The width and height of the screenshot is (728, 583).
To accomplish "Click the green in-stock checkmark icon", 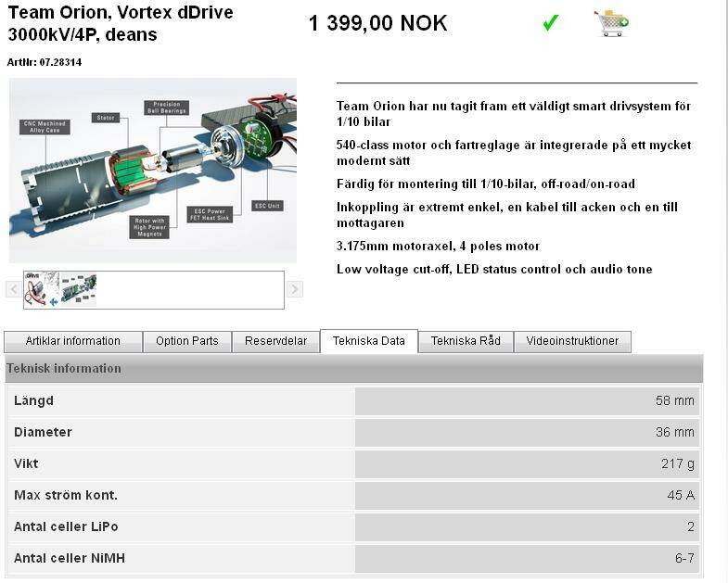I will (x=551, y=22).
